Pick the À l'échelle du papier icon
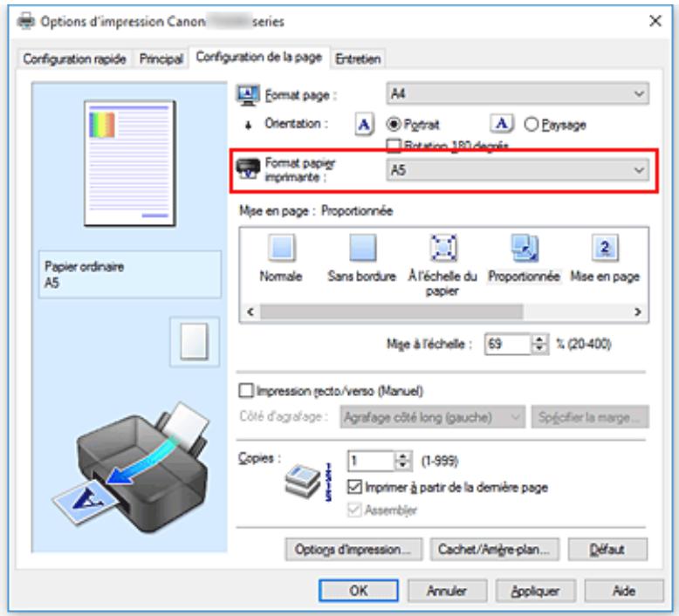The width and height of the screenshot is (679, 616). coord(442,248)
